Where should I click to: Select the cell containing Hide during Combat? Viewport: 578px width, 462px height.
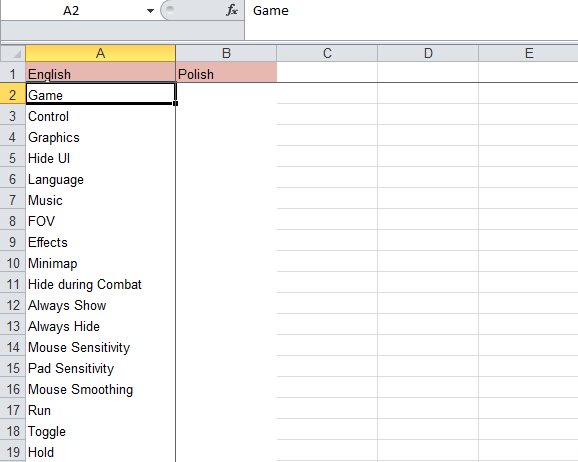[x=100, y=283]
